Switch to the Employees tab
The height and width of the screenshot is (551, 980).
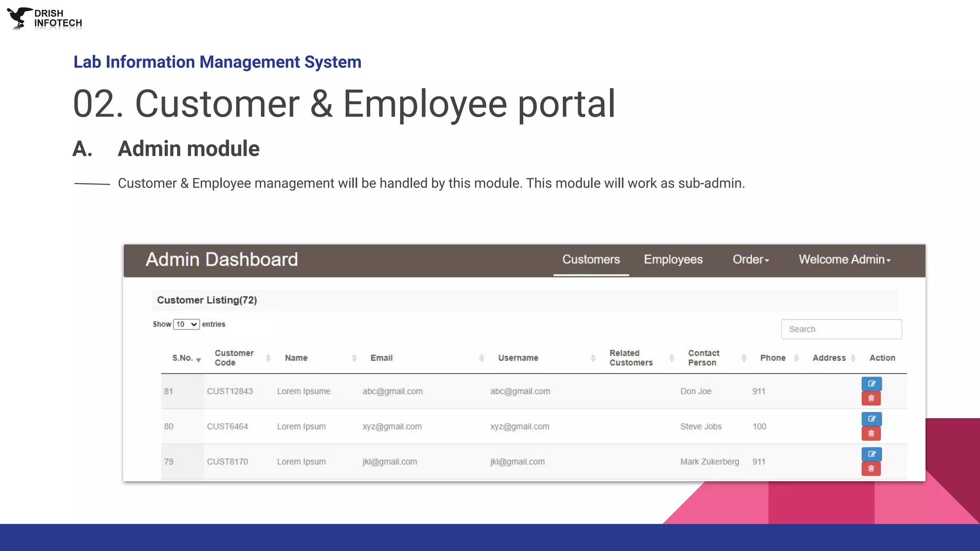click(673, 260)
